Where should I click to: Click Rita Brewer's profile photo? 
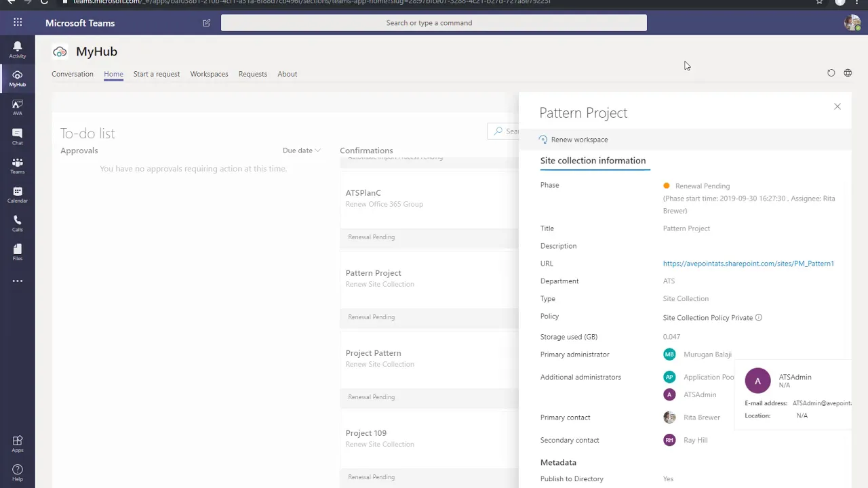tap(669, 418)
